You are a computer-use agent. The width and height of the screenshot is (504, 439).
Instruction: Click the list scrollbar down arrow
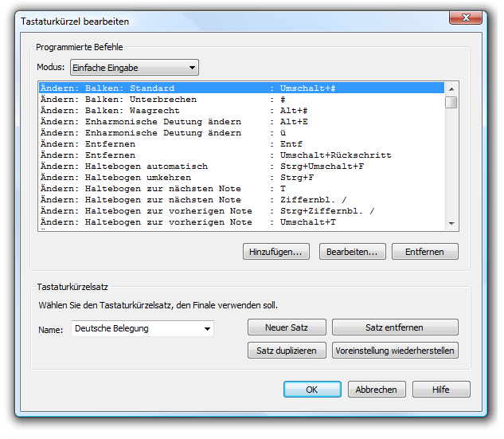pyautogui.click(x=451, y=224)
